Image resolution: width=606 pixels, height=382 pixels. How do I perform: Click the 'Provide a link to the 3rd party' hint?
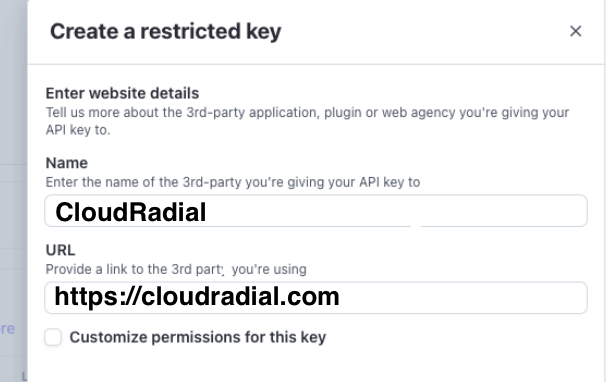(x=176, y=269)
